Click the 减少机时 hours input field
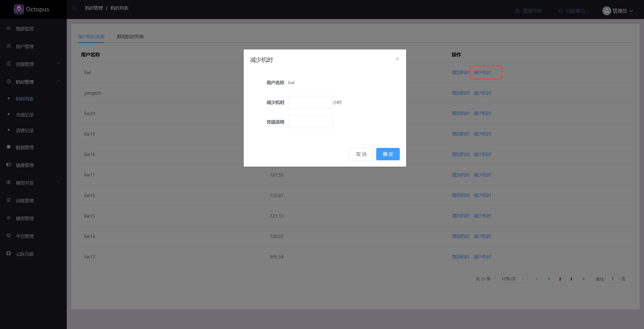Image resolution: width=644 pixels, height=329 pixels. [310, 102]
